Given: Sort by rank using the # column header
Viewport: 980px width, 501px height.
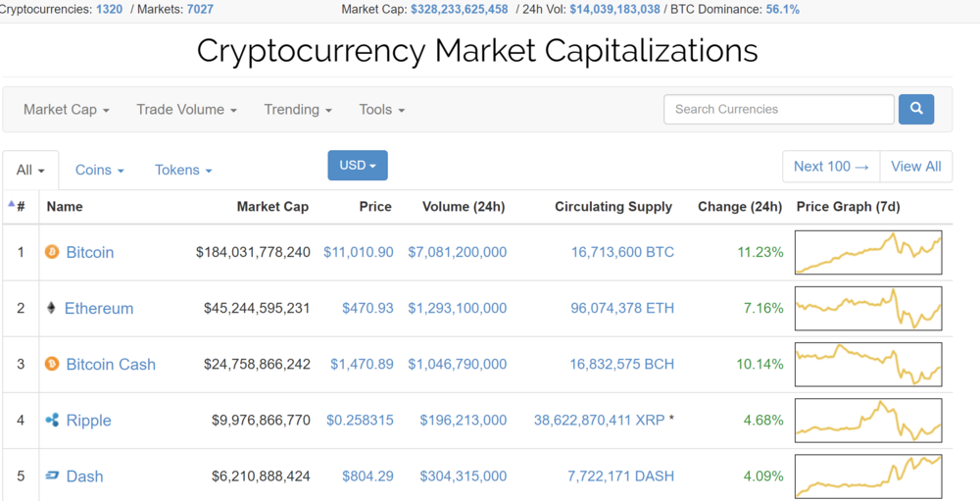Looking at the screenshot, I should 20,207.
